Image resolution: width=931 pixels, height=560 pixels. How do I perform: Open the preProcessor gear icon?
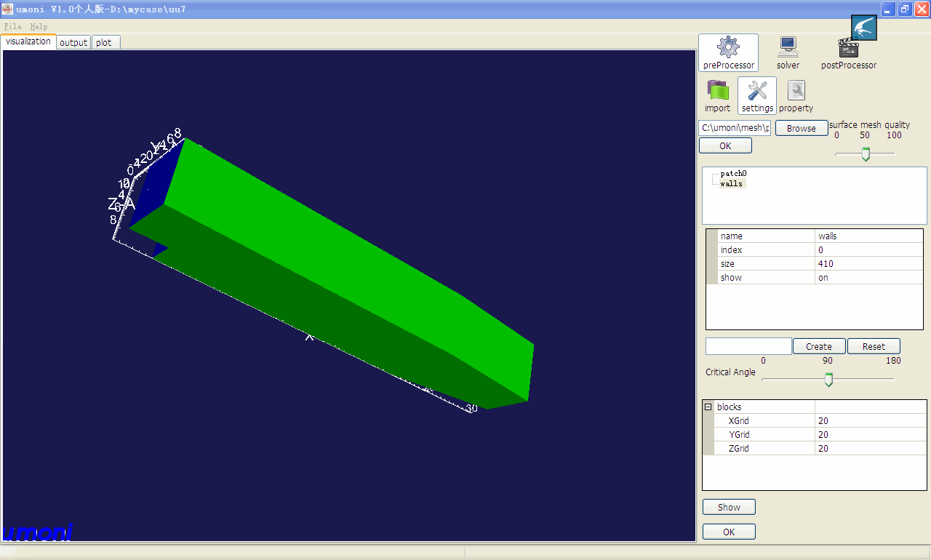pyautogui.click(x=728, y=48)
